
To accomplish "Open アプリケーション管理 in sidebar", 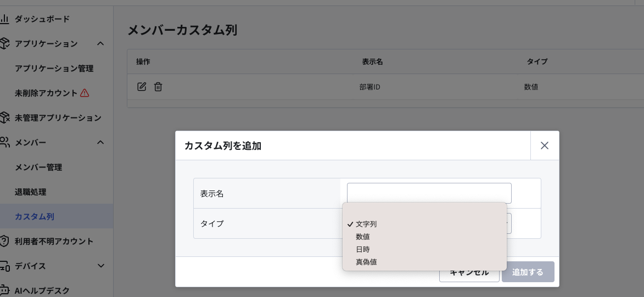I will click(54, 69).
